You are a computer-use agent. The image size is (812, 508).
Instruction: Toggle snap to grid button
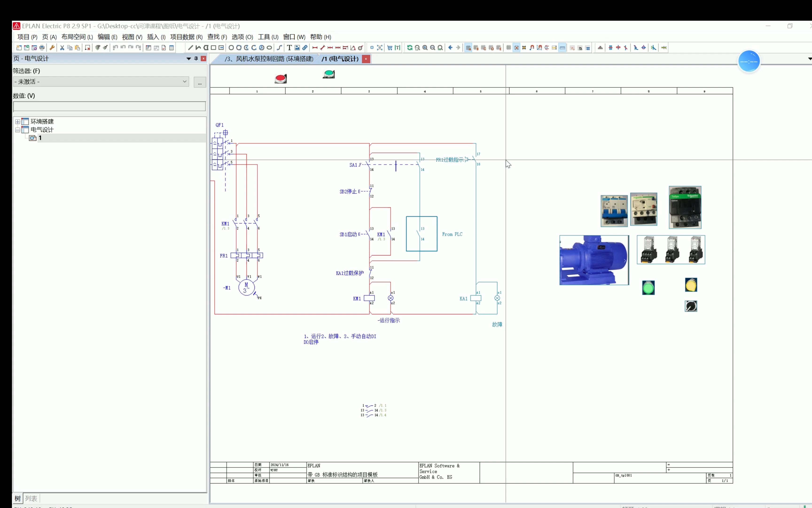click(516, 48)
